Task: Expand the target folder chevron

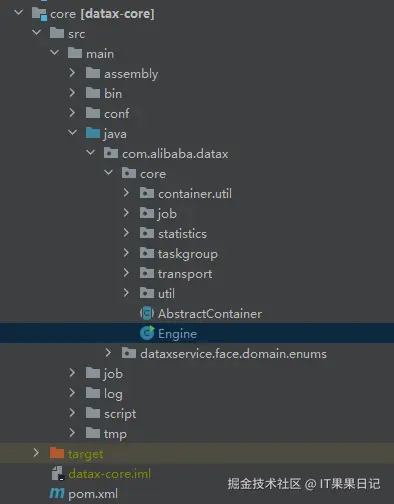Action: click(36, 453)
